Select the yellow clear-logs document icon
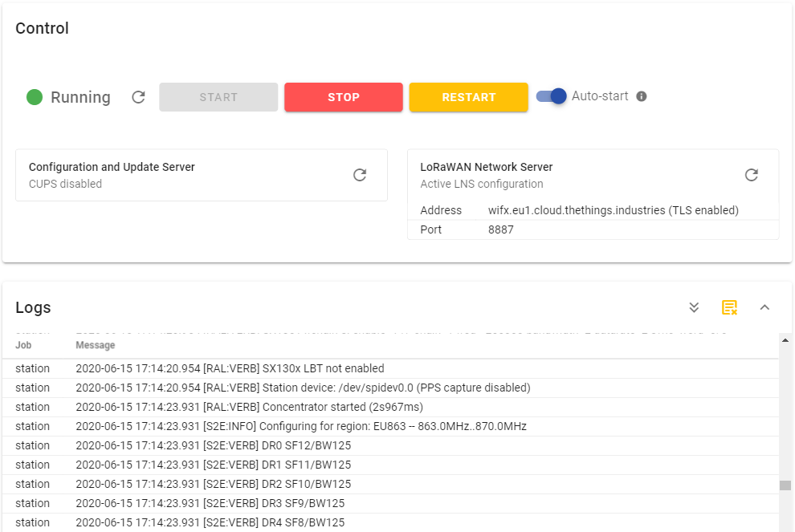Image resolution: width=795 pixels, height=532 pixels. 729,307
